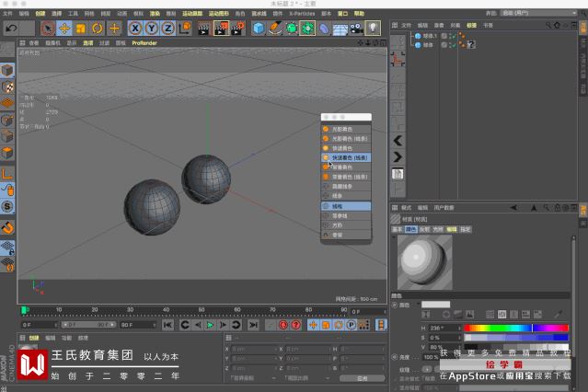Choose 快速着色 (线条) highlighted popup entry
Viewport: 588px width, 392px height.
(x=346, y=158)
